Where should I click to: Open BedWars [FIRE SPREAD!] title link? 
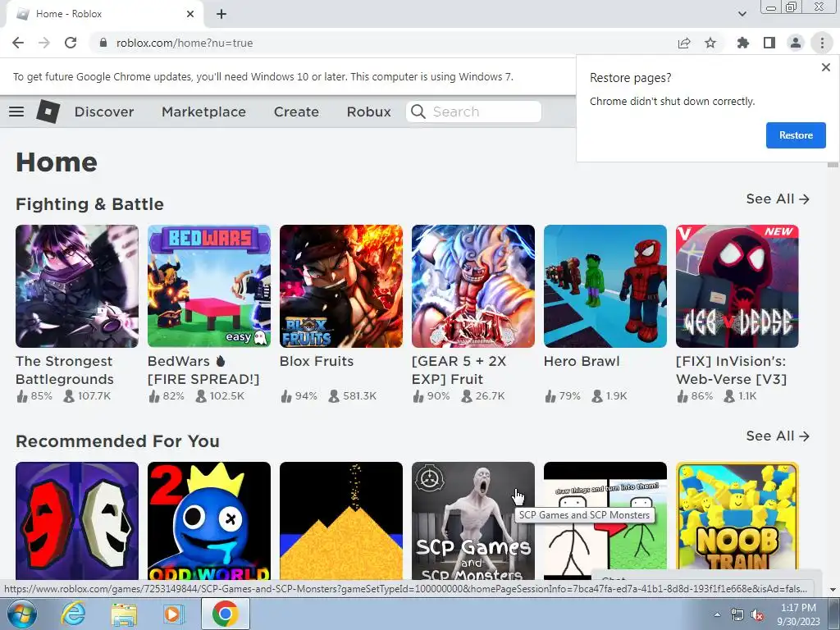point(203,370)
